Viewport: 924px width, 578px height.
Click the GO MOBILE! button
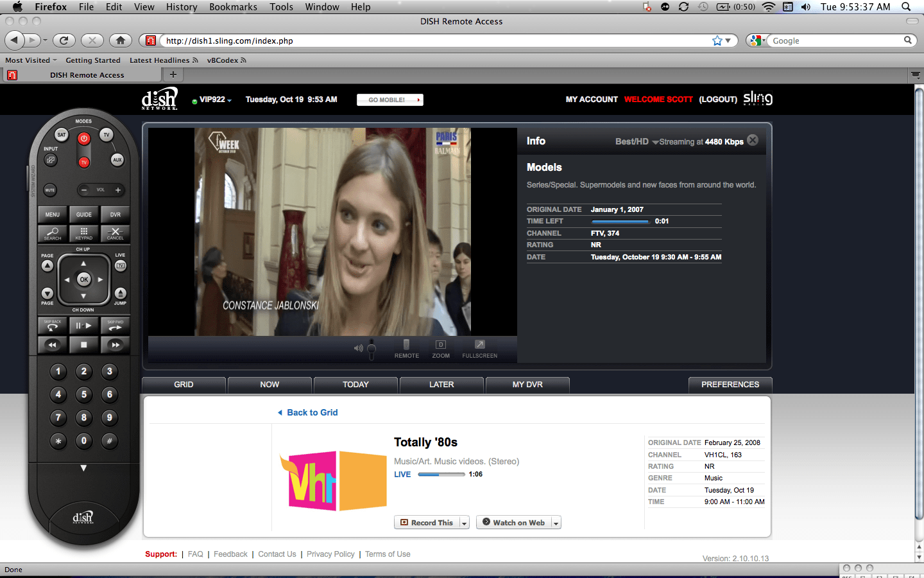(x=390, y=100)
